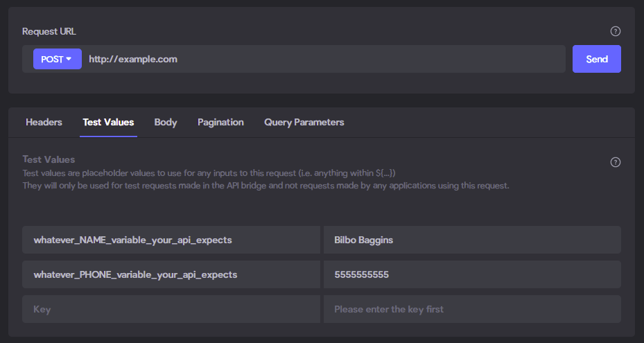Edit the Bilbo Baggins value field
The image size is (644, 343).
pos(472,240)
